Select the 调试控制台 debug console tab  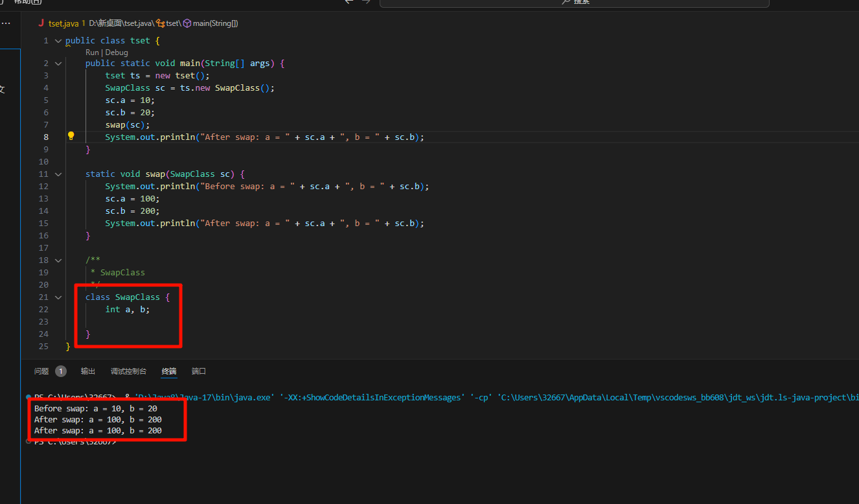(x=128, y=371)
